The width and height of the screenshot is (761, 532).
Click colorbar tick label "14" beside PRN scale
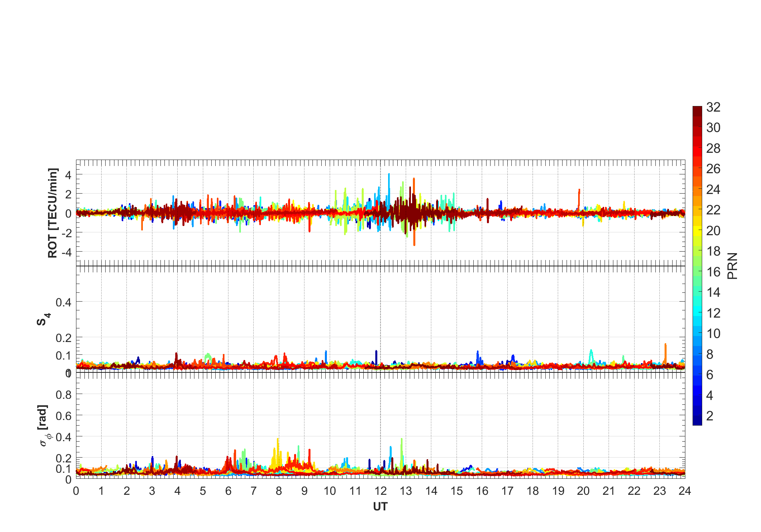[x=713, y=292]
